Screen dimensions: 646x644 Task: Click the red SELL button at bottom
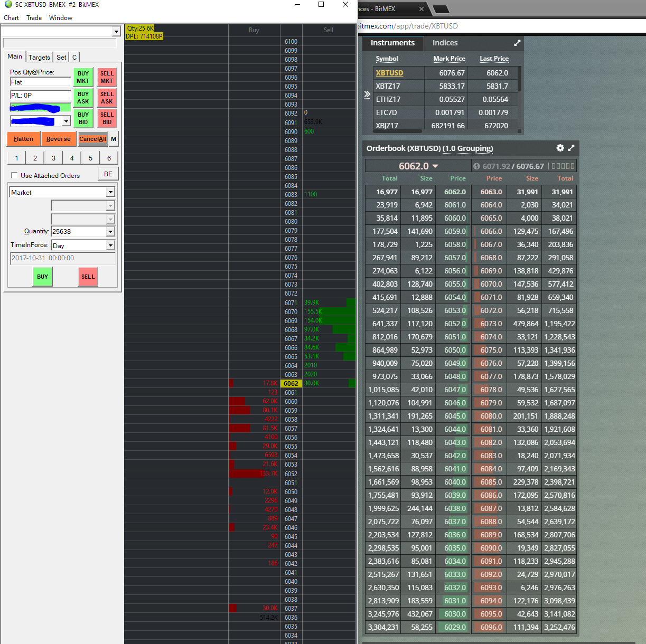click(88, 277)
